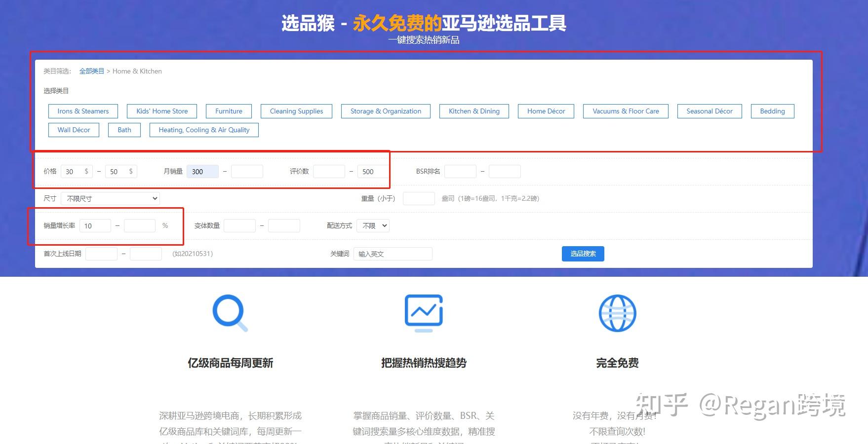The height and width of the screenshot is (444, 868).
Task: Click the trend chart monitor icon
Action: pyautogui.click(x=424, y=313)
